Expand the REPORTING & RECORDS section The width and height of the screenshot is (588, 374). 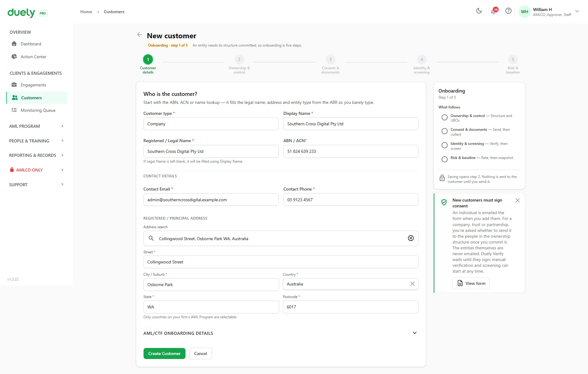37,155
